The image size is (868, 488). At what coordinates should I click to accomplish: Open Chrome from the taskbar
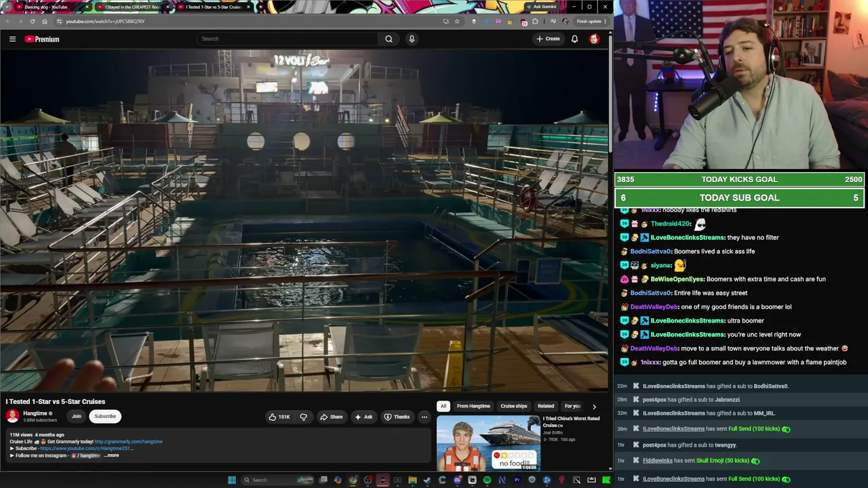(353, 480)
